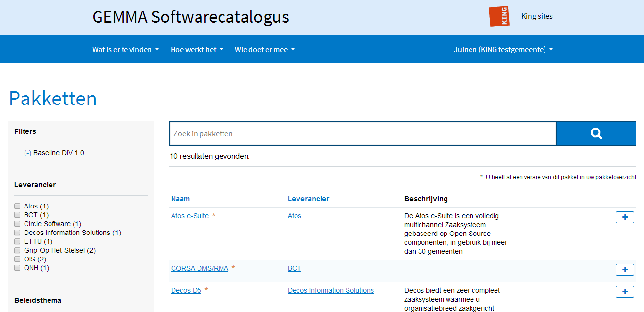
Task: Open the CORSA DMS/RMA package
Action: point(199,268)
